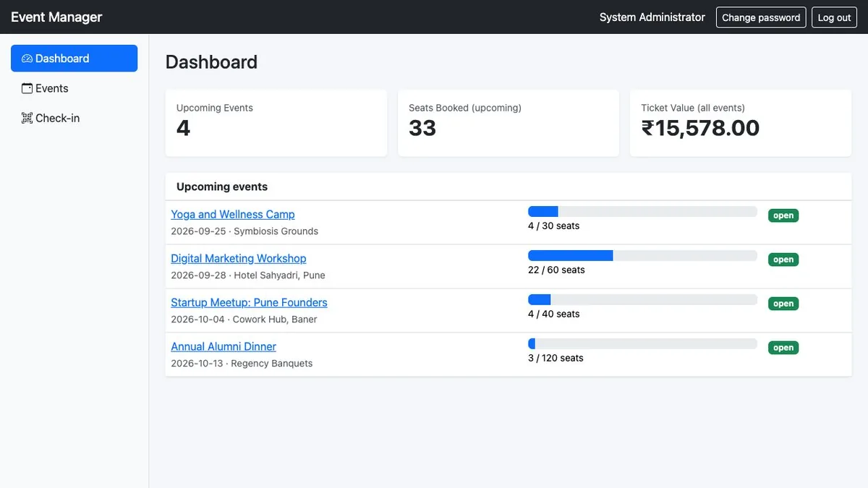Screen dimensions: 868x488
Task: Click the Annual Alumni Dinner seats progress bar
Action: coord(642,344)
